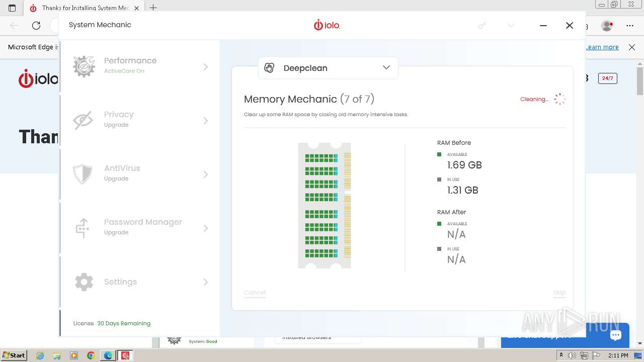Viewport: 644px width, 362px height.
Task: Click the RAM Before in use 1.31 GB value
Action: 463,190
